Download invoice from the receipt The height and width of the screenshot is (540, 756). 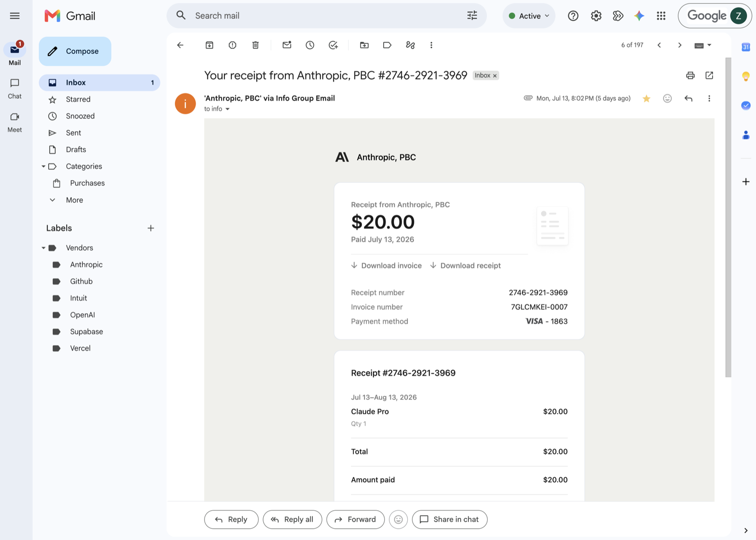(386, 266)
